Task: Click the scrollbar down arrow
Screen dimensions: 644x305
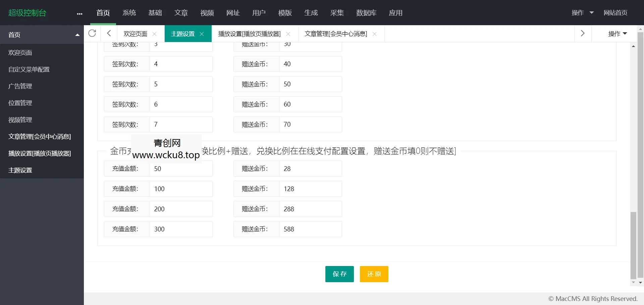Action: click(x=633, y=282)
